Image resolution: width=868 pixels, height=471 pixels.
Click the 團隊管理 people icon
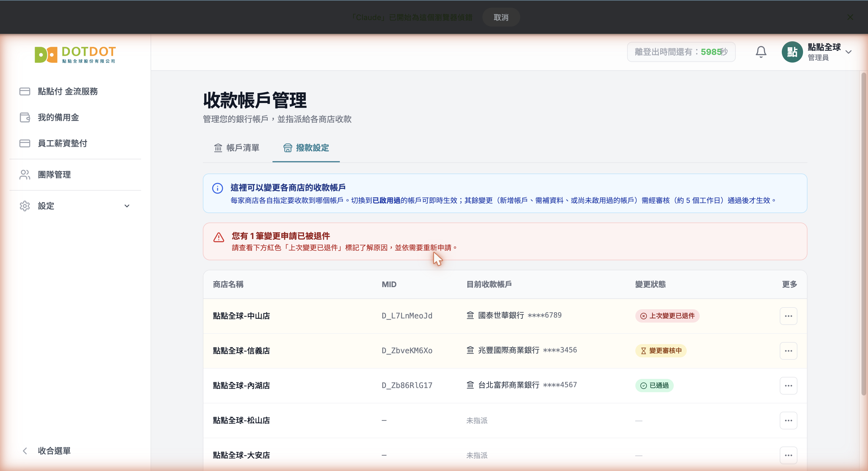25,174
